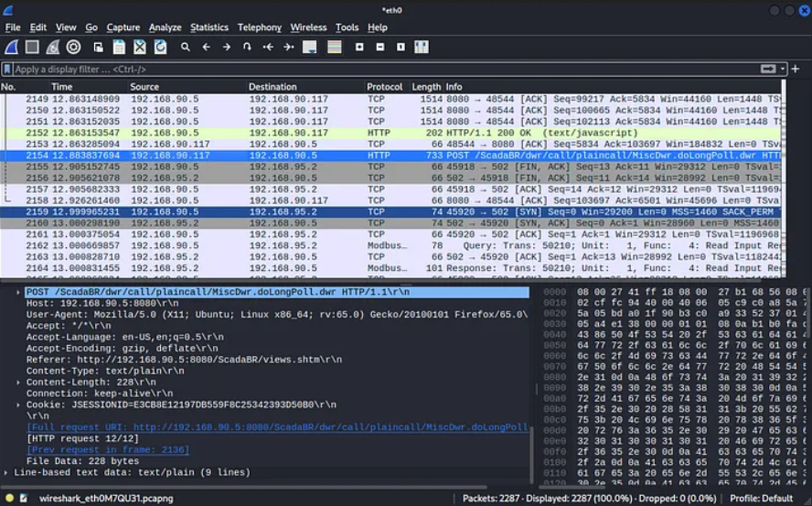Expand the Cookie JSESSIONID header field
Viewport: 812px width, 506px height.
[x=19, y=404]
